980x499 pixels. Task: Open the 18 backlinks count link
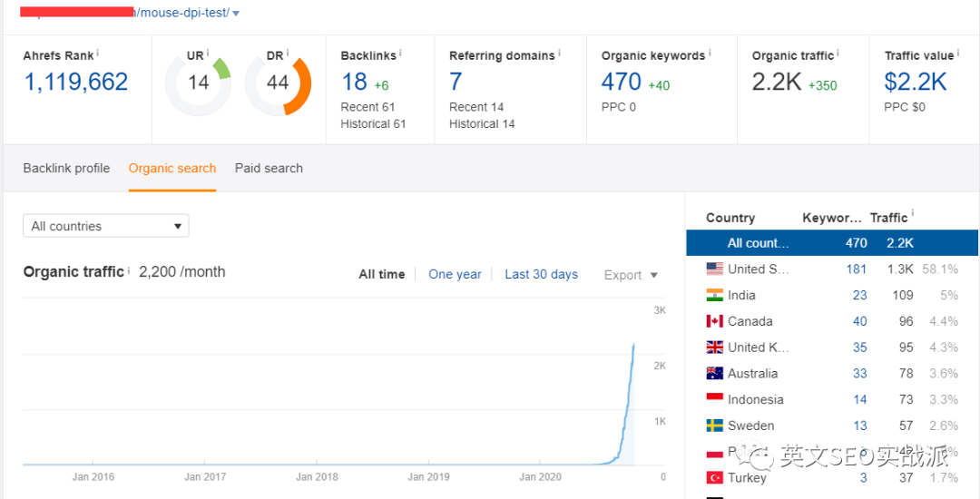354,82
